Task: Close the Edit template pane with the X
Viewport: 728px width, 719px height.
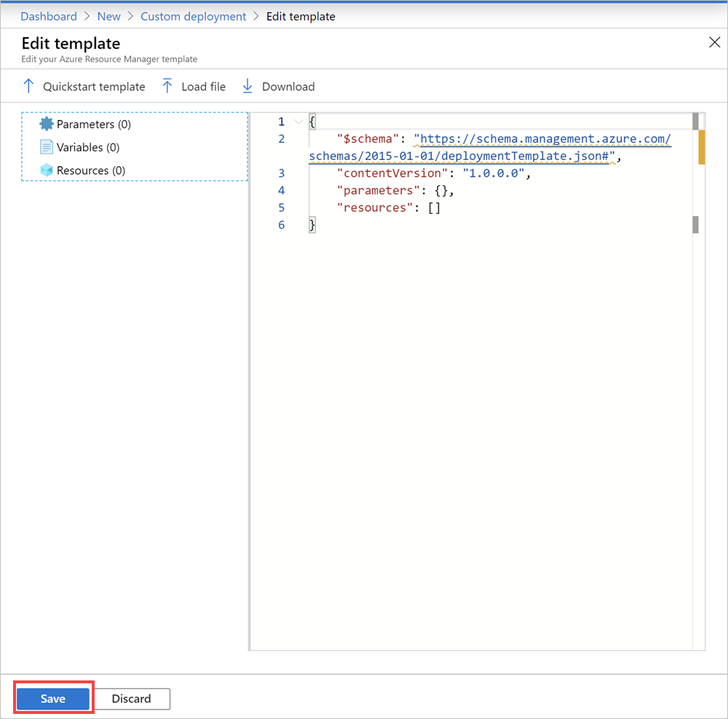Action: click(714, 42)
